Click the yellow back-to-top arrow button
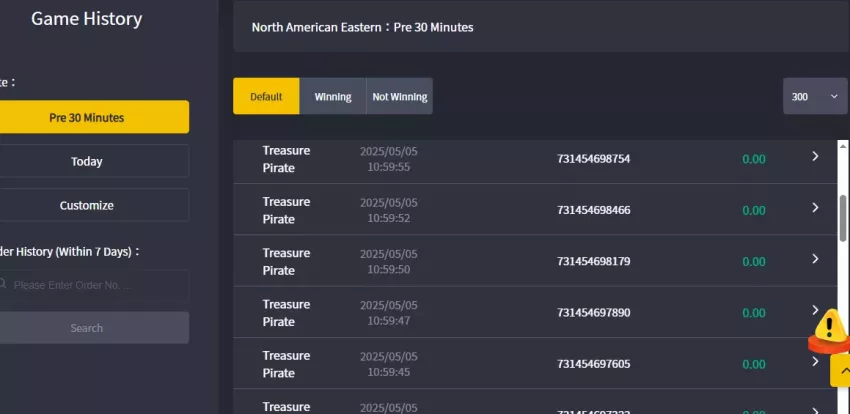Screen dimensions: 850x414 841,371
